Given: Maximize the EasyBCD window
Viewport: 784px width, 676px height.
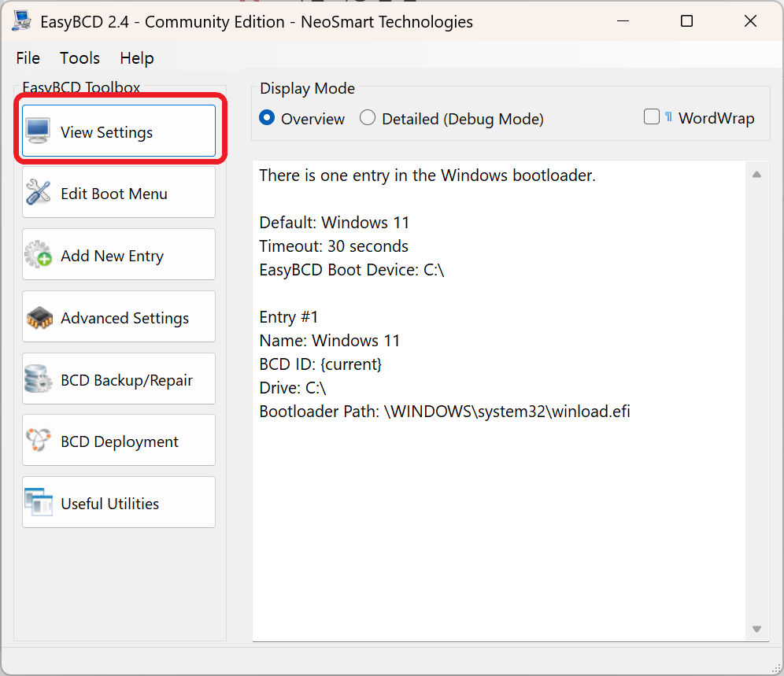Looking at the screenshot, I should click(686, 21).
